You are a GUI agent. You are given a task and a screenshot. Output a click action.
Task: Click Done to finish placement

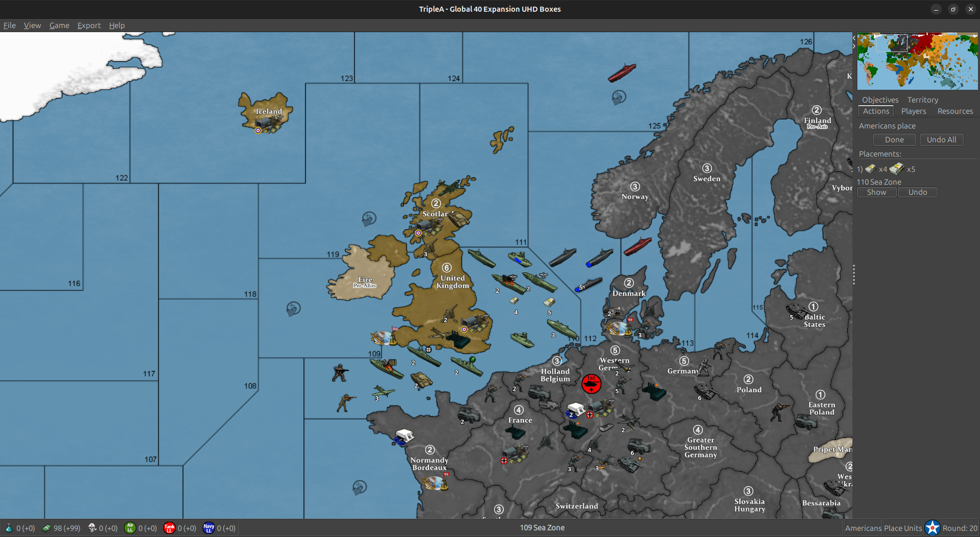pos(894,140)
